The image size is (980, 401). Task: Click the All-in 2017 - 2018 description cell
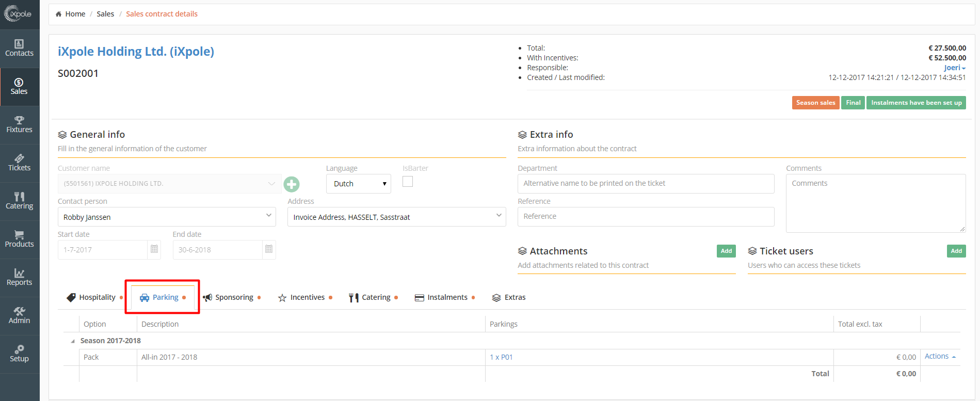point(311,357)
